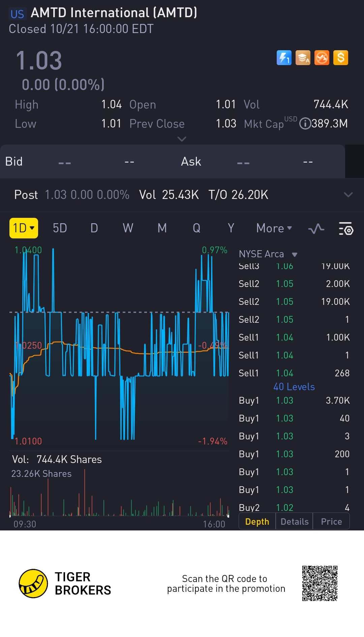
Task: Tap the 40 Levels link
Action: 294,387
